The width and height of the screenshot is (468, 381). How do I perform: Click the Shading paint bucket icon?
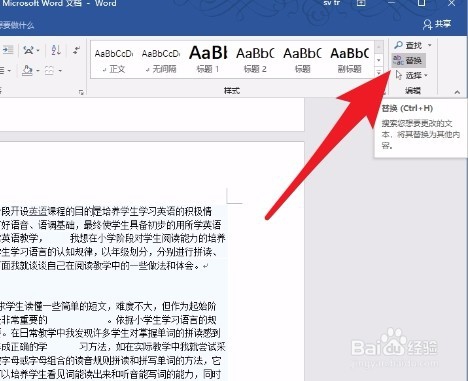(x=27, y=70)
